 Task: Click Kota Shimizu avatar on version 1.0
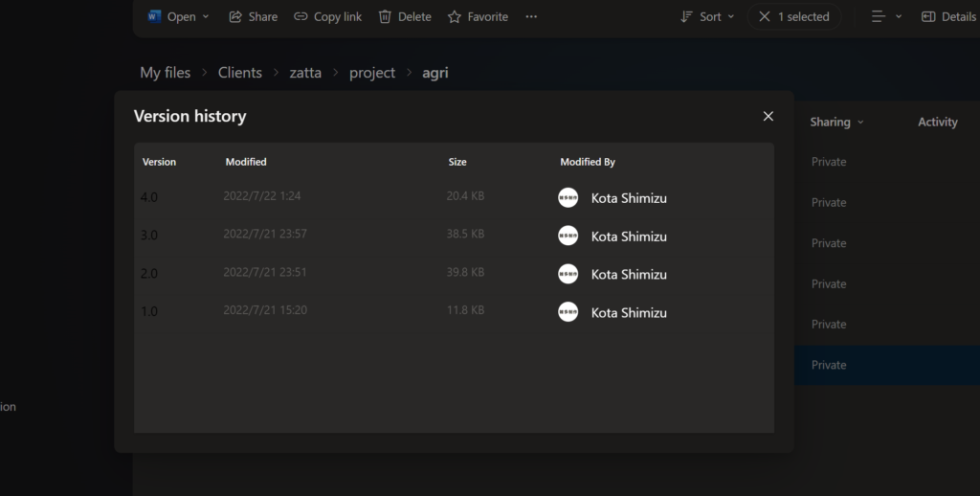pos(568,312)
